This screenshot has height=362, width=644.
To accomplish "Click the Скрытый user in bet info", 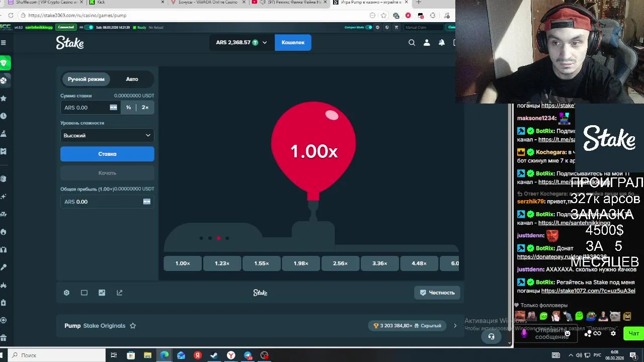I will coord(428,326).
